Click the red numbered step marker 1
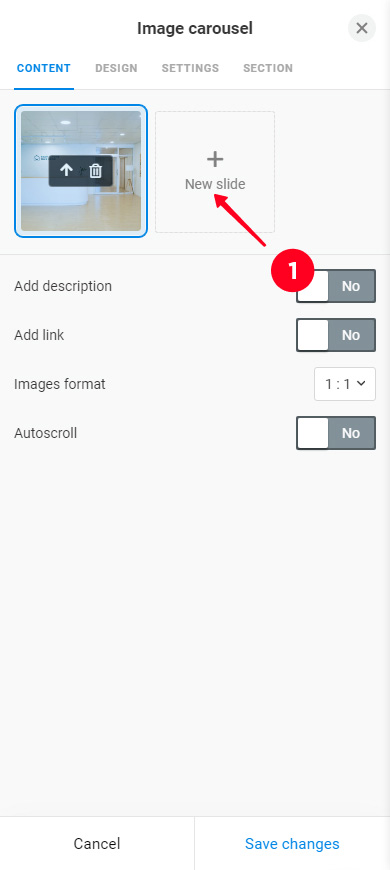The width and height of the screenshot is (390, 870). [x=292, y=270]
